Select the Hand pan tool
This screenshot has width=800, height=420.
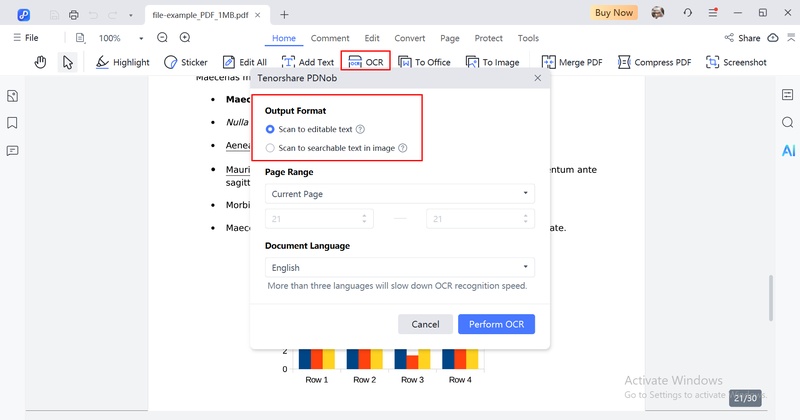click(x=41, y=62)
